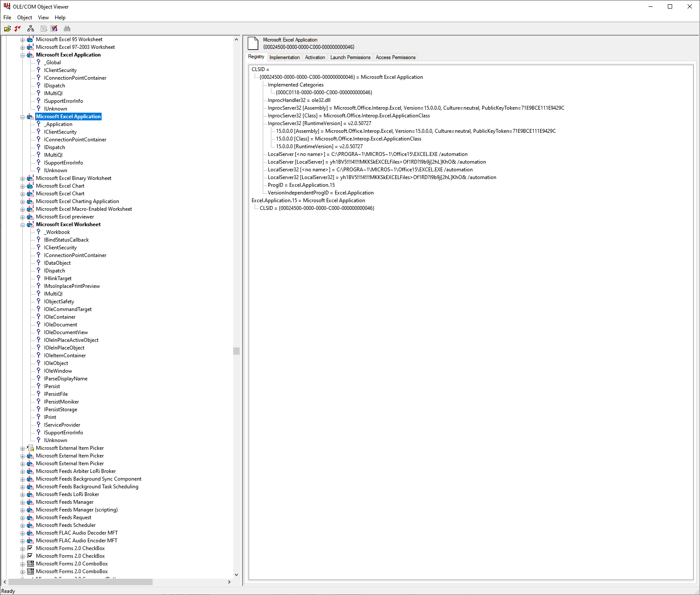Click the interface icon next to IServiceProvider

coord(39,425)
